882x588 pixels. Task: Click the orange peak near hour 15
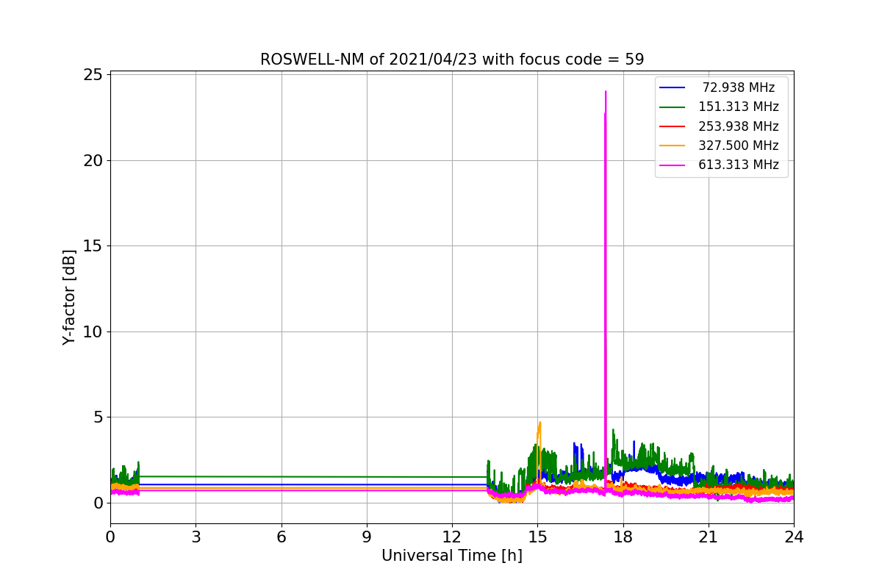(539, 423)
